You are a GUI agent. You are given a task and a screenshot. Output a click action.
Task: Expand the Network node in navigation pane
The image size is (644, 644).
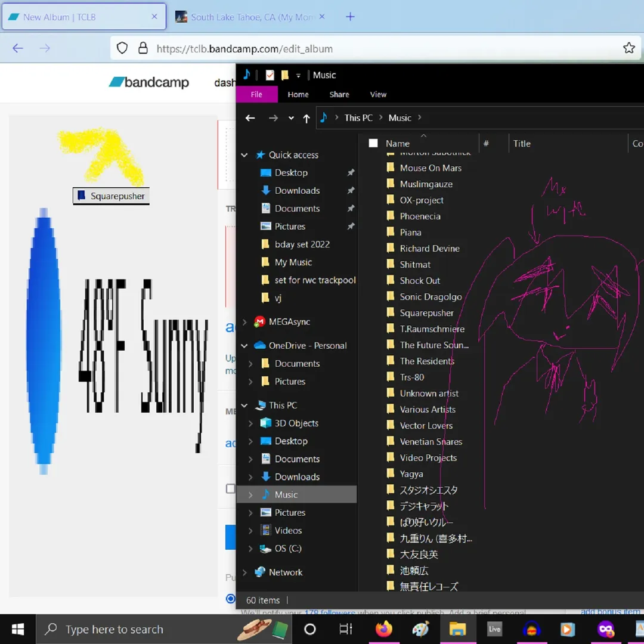[244, 572]
